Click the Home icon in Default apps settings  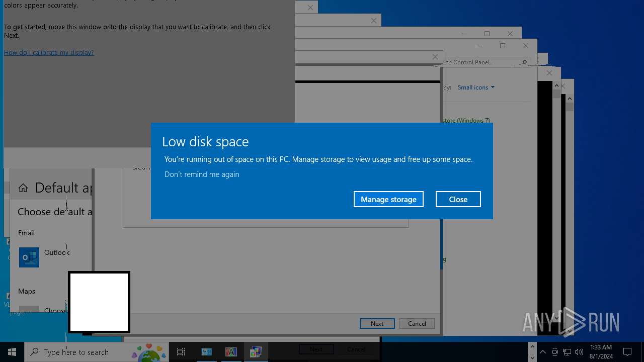[x=23, y=188]
